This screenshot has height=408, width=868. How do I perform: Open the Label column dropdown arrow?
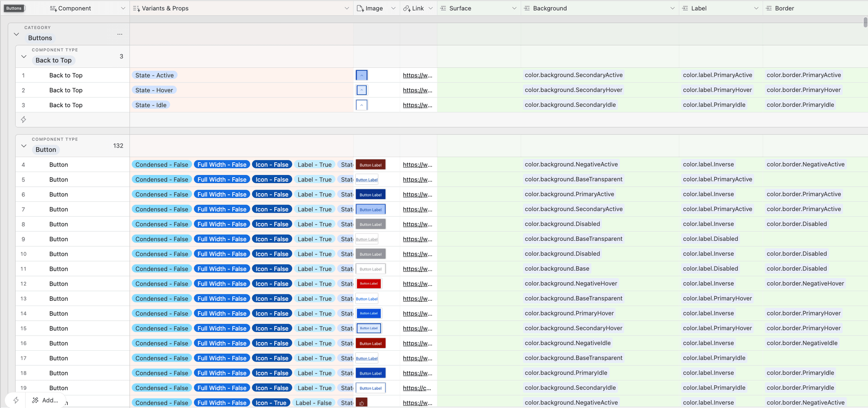[756, 8]
